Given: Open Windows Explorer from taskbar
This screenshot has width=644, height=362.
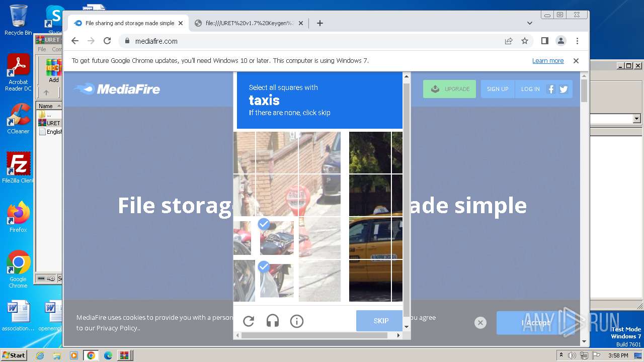Looking at the screenshot, I should pos(57,355).
